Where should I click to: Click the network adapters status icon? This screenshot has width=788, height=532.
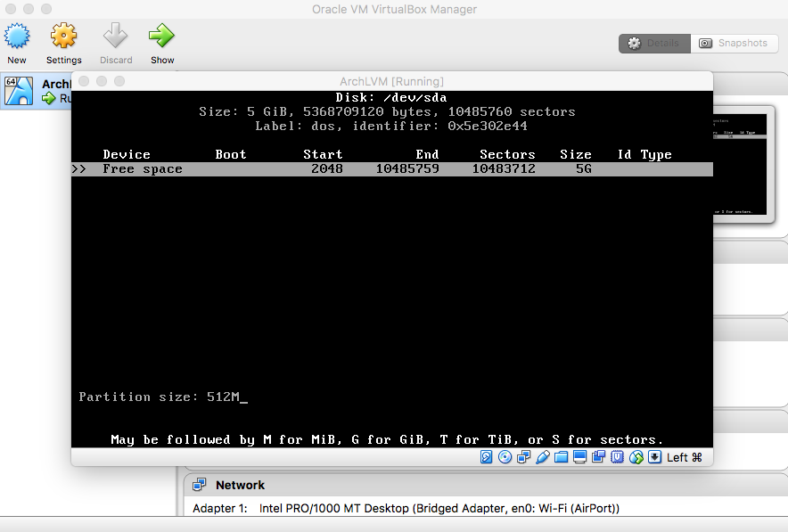pyautogui.click(x=523, y=457)
